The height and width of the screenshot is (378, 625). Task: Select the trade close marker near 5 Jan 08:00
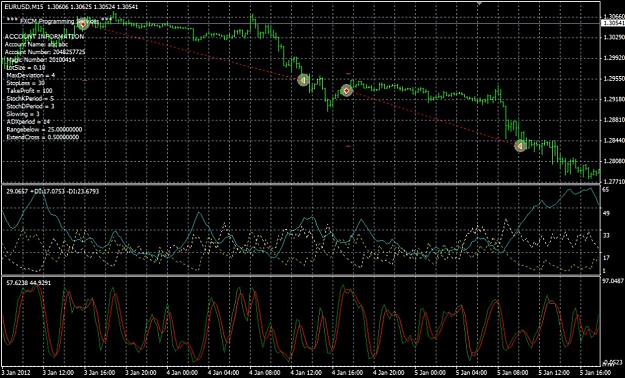pyautogui.click(x=520, y=146)
